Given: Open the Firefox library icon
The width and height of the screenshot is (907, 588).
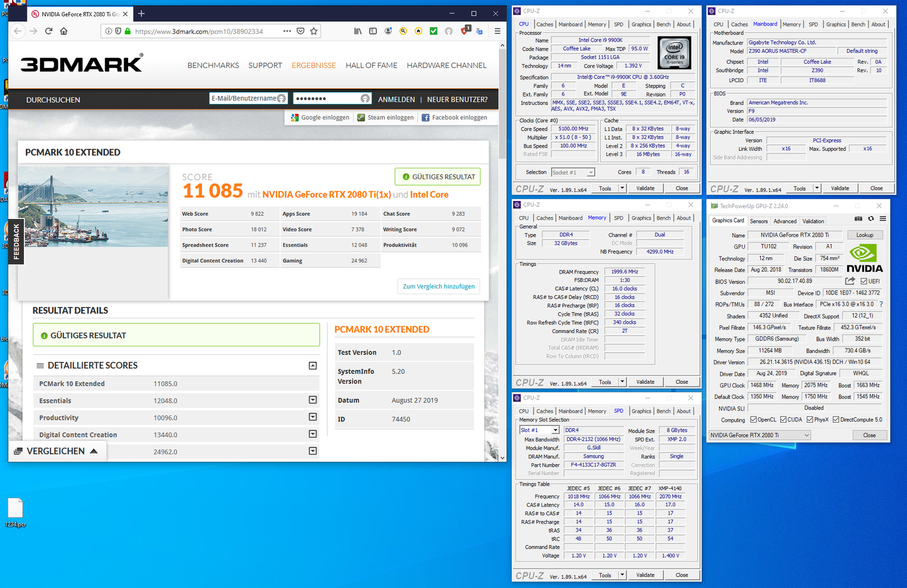Looking at the screenshot, I should coord(357,31).
